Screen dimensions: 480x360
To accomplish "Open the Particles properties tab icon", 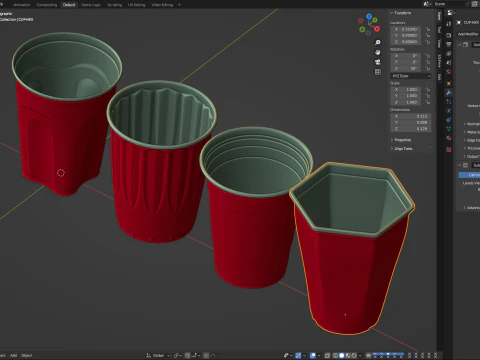I will pos(449,102).
